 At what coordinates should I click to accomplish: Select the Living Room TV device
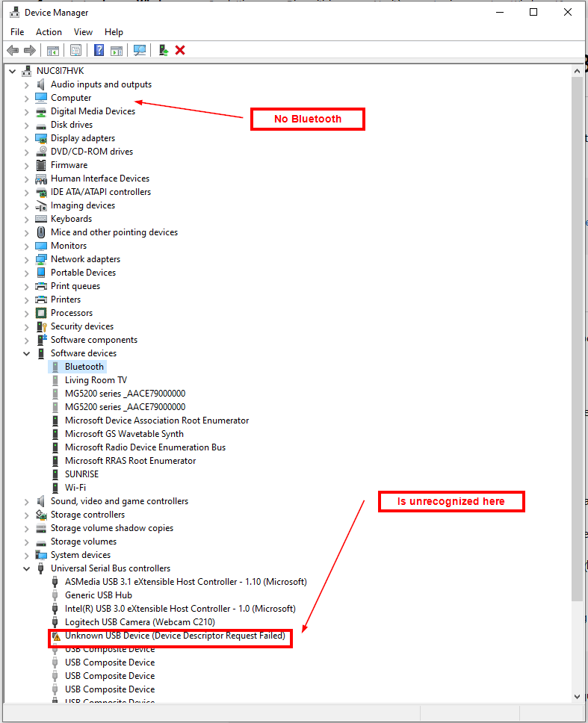96,380
